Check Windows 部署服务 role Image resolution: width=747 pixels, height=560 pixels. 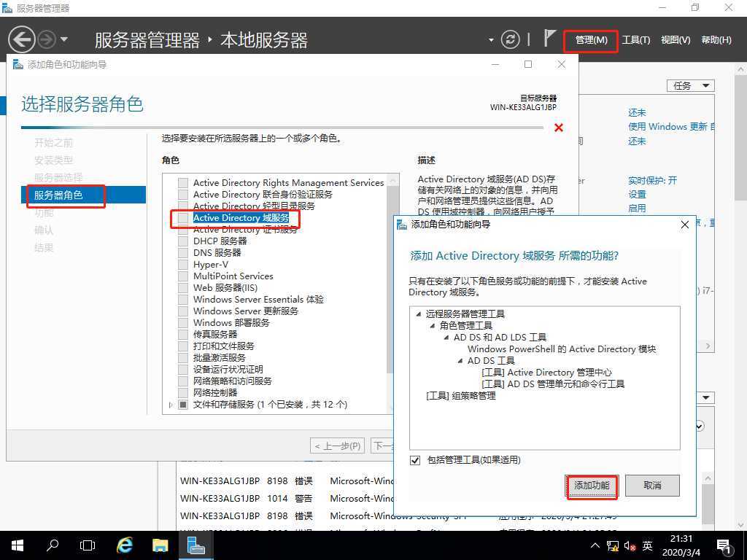tap(183, 323)
